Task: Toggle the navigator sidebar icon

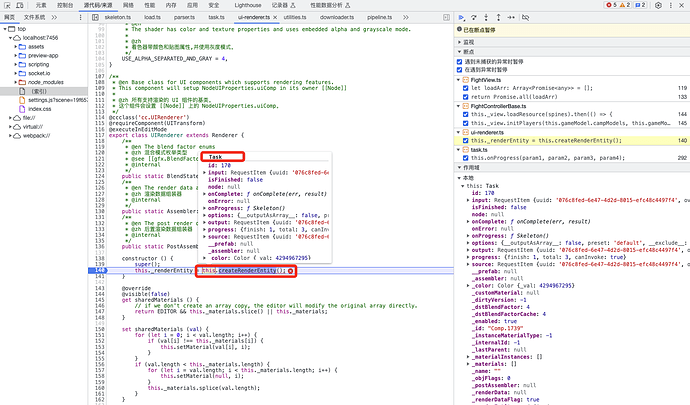Action: pos(95,17)
